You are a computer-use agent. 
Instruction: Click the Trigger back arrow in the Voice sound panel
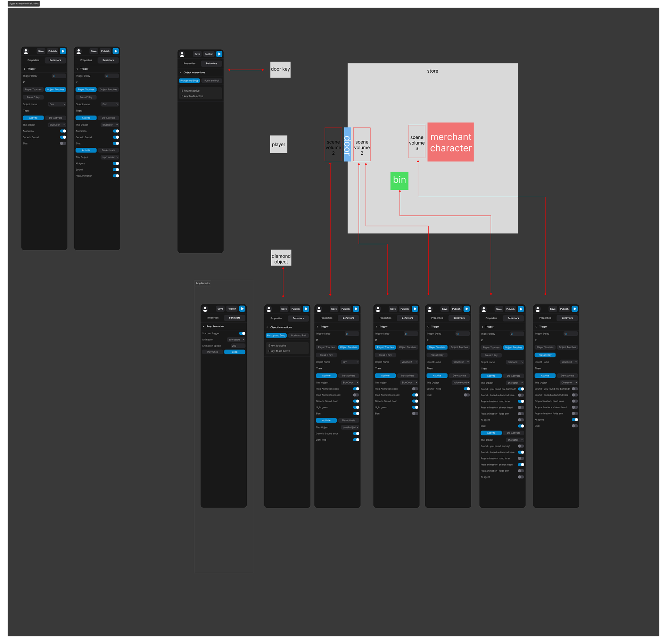coord(428,327)
